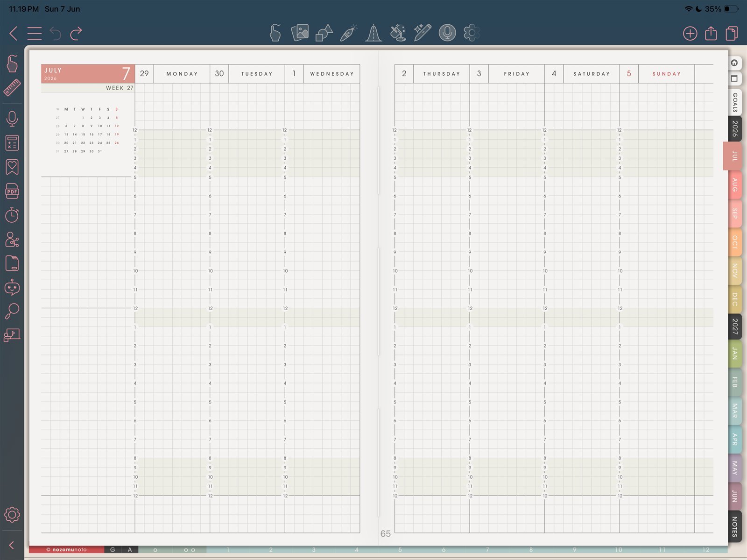Open Sunday 5 date header
The width and height of the screenshot is (747, 560).
pos(657,74)
